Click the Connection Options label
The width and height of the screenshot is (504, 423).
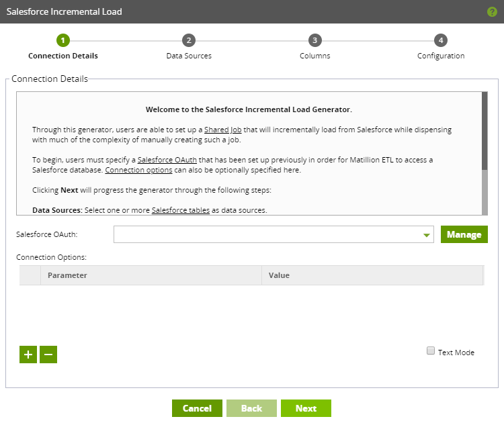pyautogui.click(x=52, y=257)
